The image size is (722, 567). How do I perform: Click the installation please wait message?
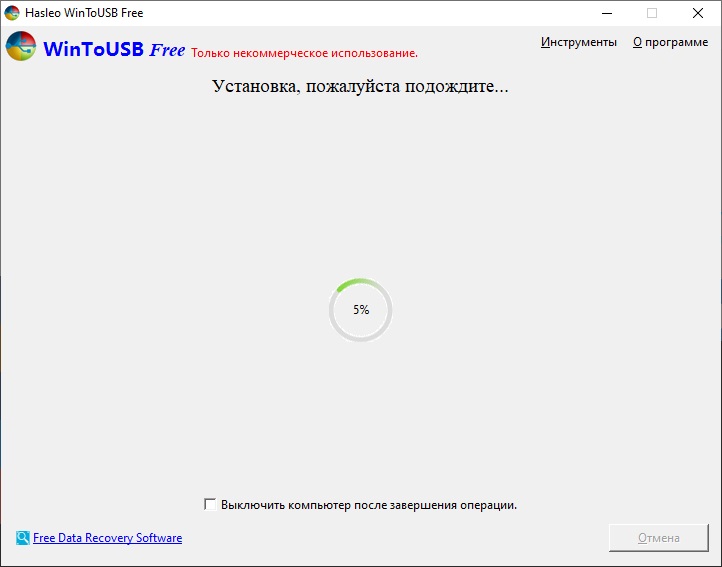click(x=360, y=86)
